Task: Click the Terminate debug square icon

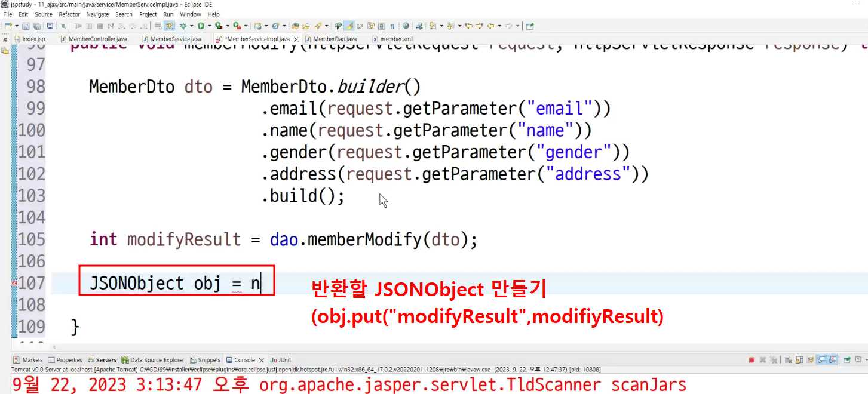Action: [x=100, y=26]
